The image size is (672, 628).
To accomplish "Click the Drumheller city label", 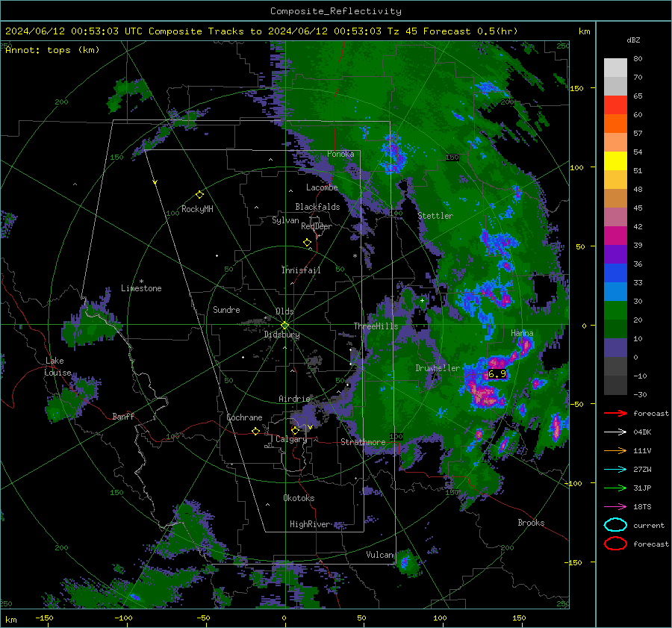I will coord(438,368).
